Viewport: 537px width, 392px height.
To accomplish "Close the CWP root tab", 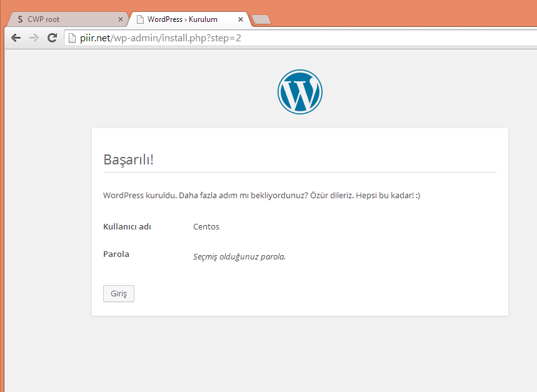I will tap(121, 19).
